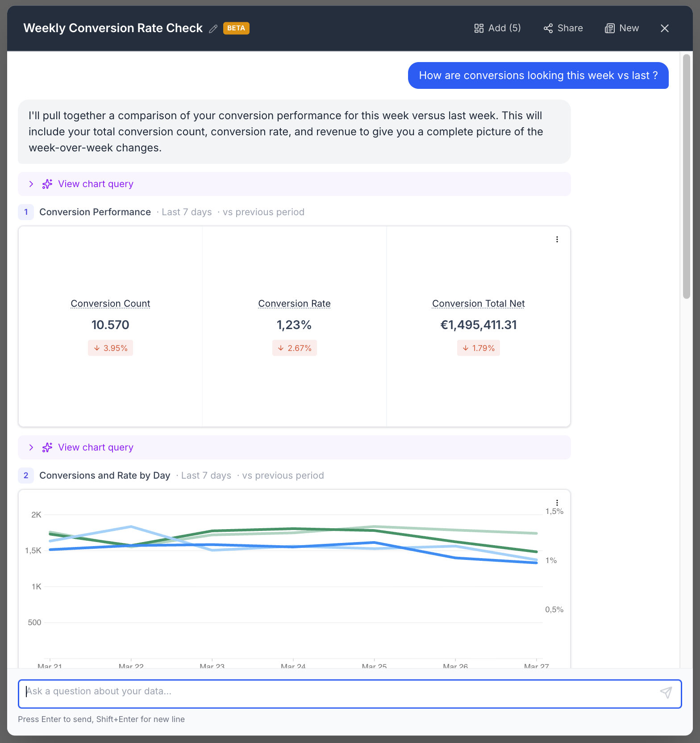Click the View chart query link above Conversions by Day
Viewport: 700px width, 743px height.
[96, 447]
